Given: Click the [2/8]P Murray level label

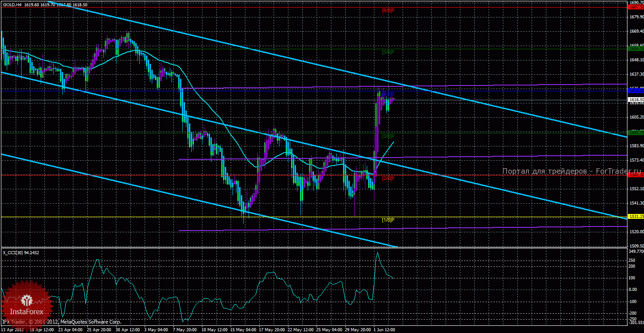Looking at the screenshot, I should click(388, 178).
